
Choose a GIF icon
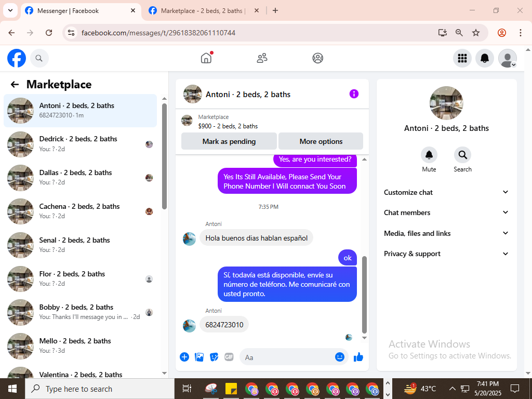coord(229,357)
